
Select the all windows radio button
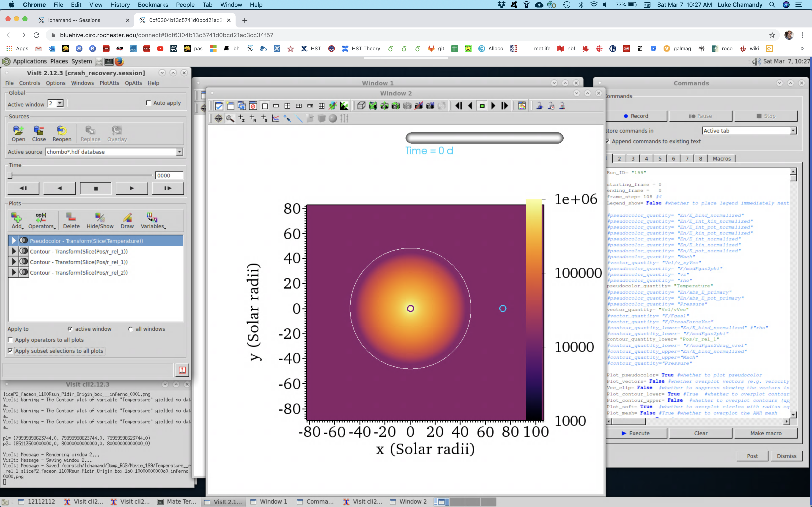click(130, 329)
